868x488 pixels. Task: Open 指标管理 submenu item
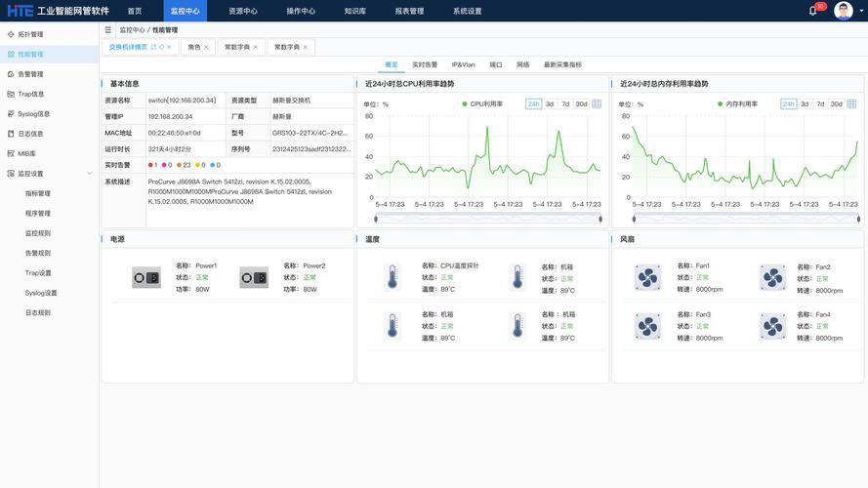[x=38, y=193]
